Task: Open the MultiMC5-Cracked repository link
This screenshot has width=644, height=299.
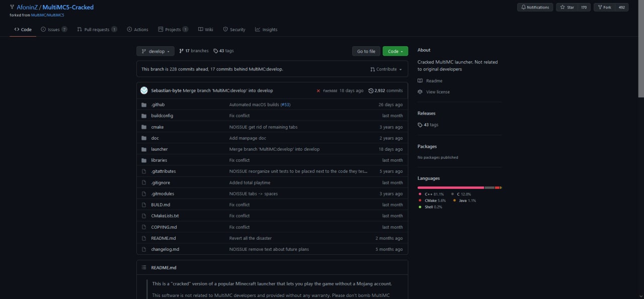Action: tap(68, 8)
